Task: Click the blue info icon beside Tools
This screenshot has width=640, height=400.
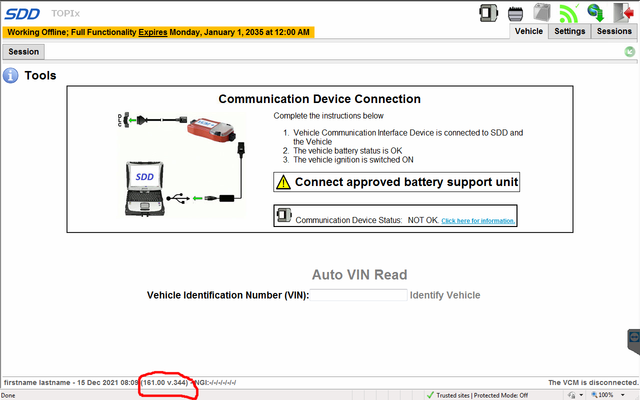Action: 11,76
